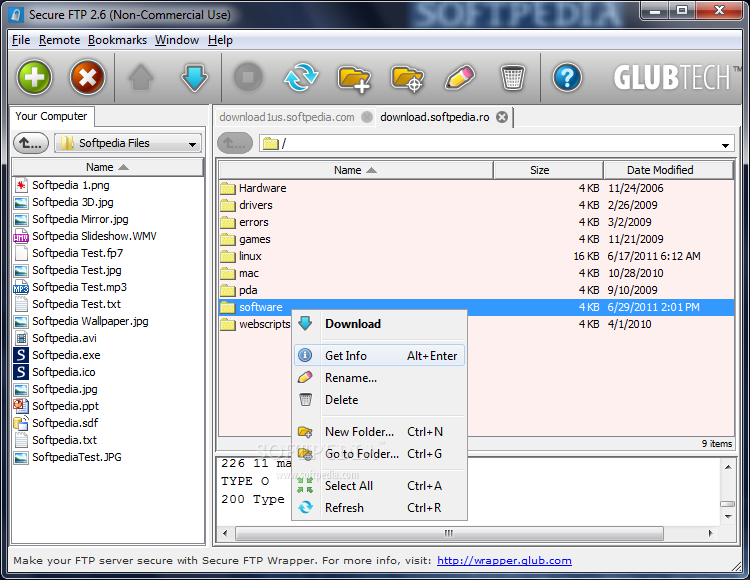
Task: Click the blue Help question mark icon
Action: click(567, 77)
